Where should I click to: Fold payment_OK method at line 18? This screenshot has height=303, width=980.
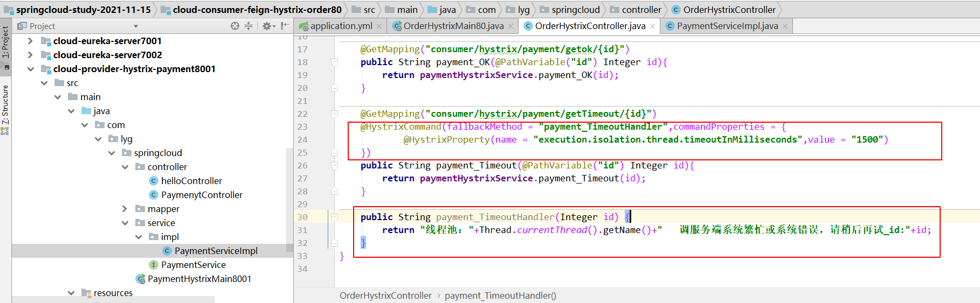[334, 62]
